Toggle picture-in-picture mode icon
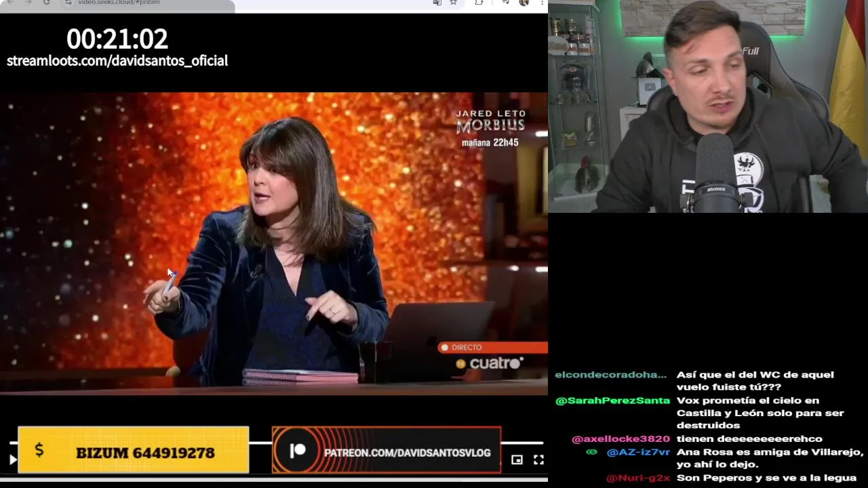 (x=517, y=460)
